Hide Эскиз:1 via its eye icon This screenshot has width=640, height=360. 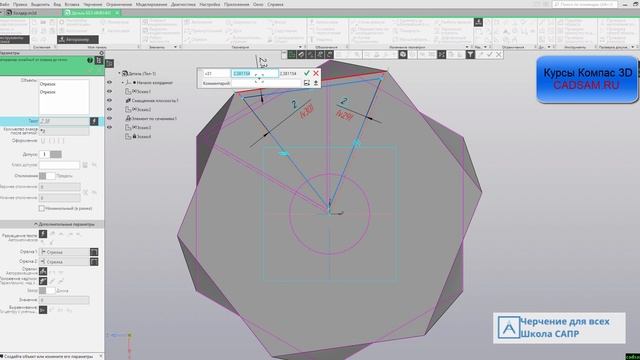[x=109, y=91]
